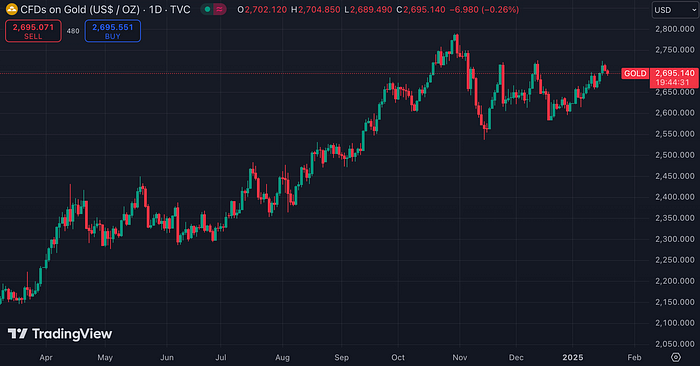
Task: Click the 2,695.140 current price tag
Action: 675,73
